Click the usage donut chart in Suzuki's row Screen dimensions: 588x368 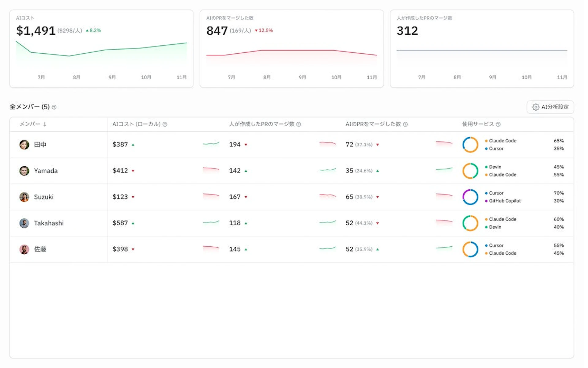470,197
